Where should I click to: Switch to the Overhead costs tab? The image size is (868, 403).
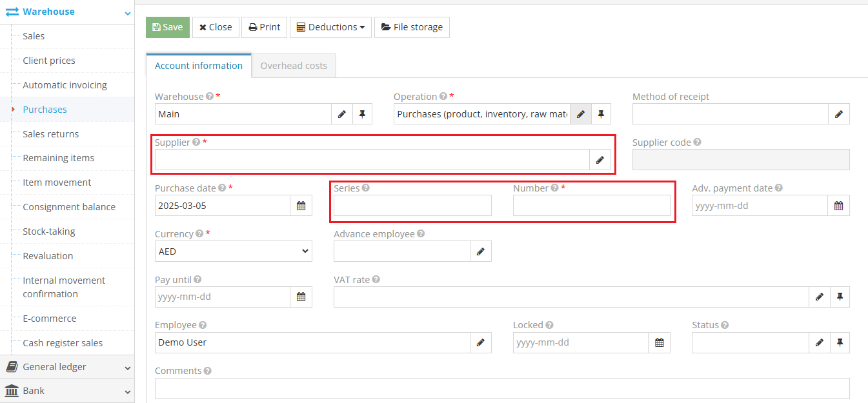click(293, 65)
